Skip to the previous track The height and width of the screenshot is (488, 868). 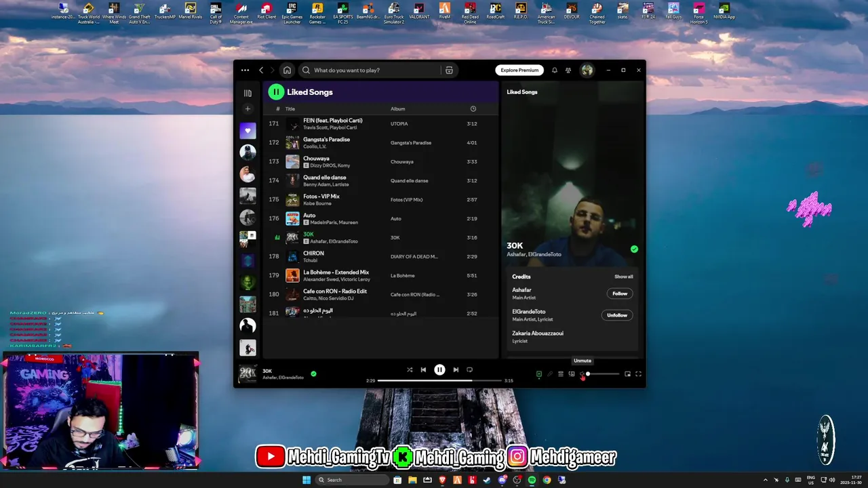coord(423,370)
